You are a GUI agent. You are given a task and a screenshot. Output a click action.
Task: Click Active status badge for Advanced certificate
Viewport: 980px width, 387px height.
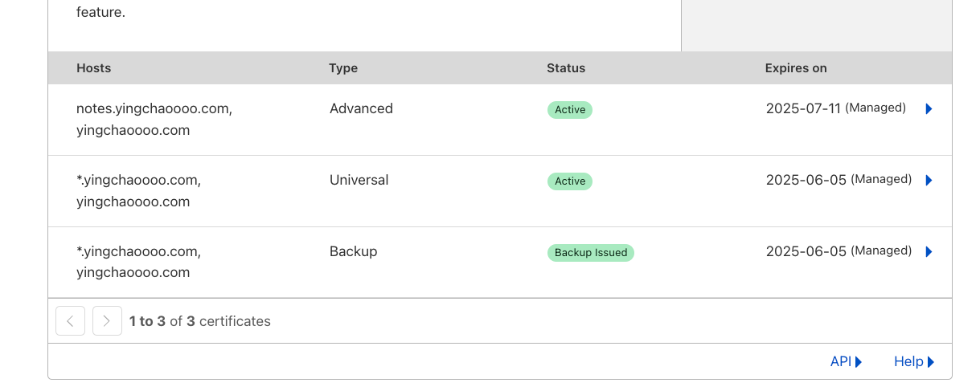(x=570, y=109)
